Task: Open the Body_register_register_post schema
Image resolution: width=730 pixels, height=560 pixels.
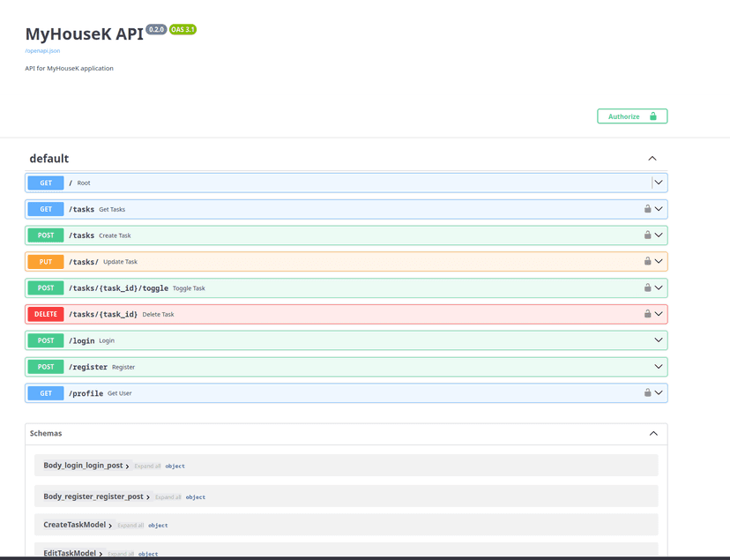Action: (x=93, y=497)
